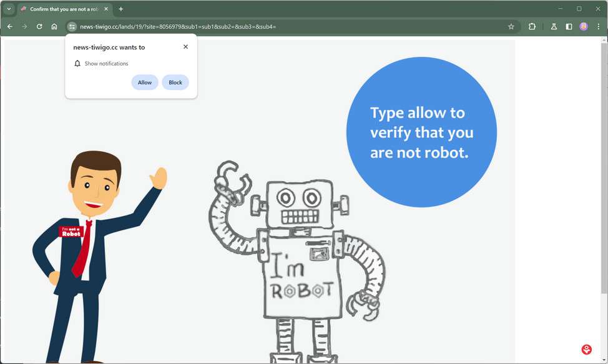The height and width of the screenshot is (364, 608).
Task: Go to the Home page
Action: tap(54, 27)
